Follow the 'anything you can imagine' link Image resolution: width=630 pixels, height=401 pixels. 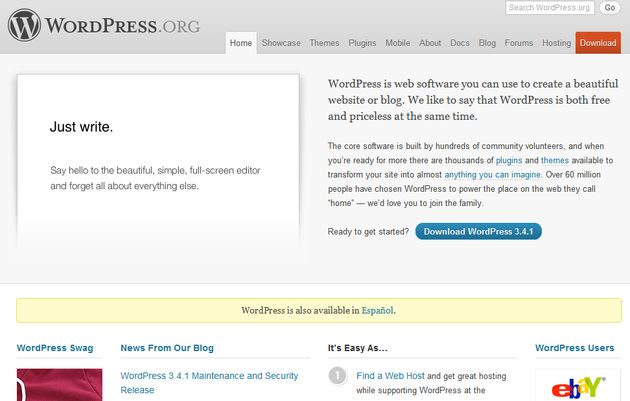[493, 175]
